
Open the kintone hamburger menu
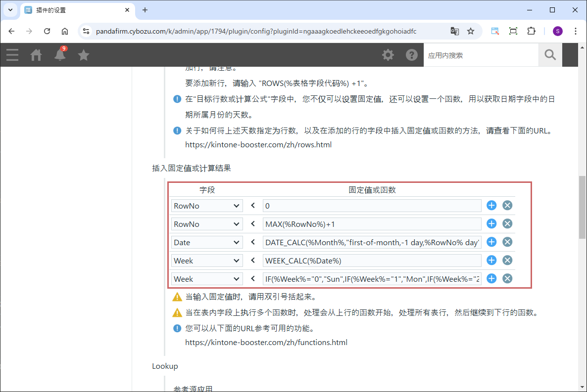(12, 55)
